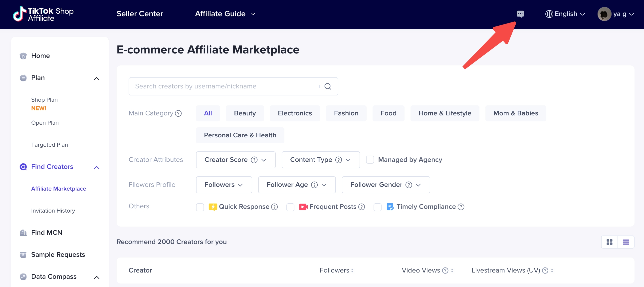The height and width of the screenshot is (287, 644).
Task: Check the Quick Response filter
Action: (200, 207)
